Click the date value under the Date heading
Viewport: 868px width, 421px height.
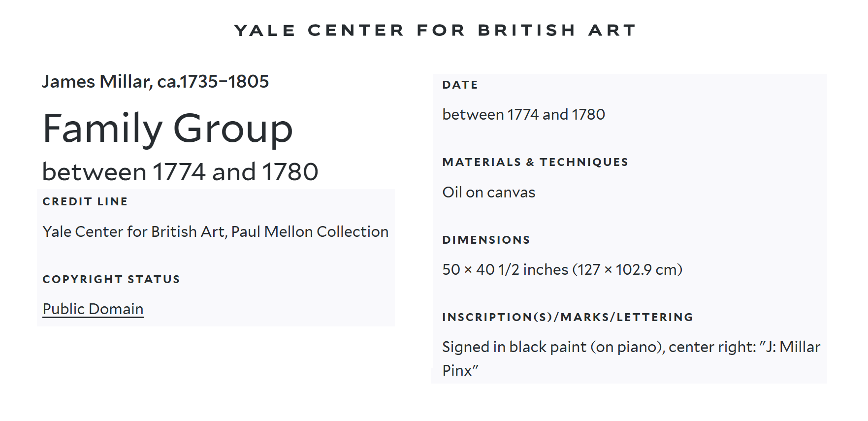coord(523,114)
